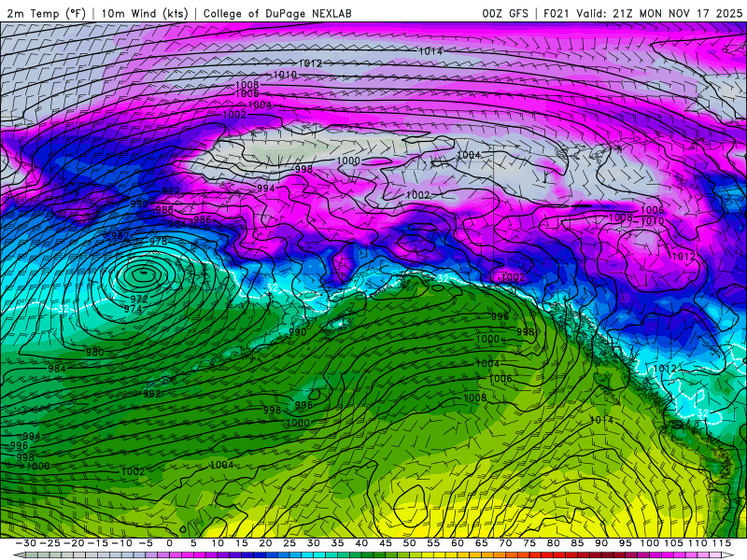Click the 40 label on the color scale
This screenshot has width=747, height=560.
pos(361,543)
